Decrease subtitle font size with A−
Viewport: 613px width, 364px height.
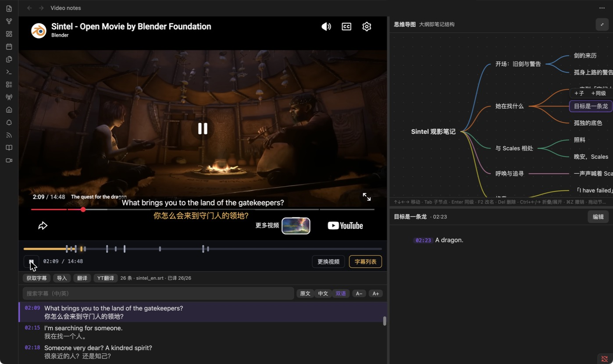point(359,293)
